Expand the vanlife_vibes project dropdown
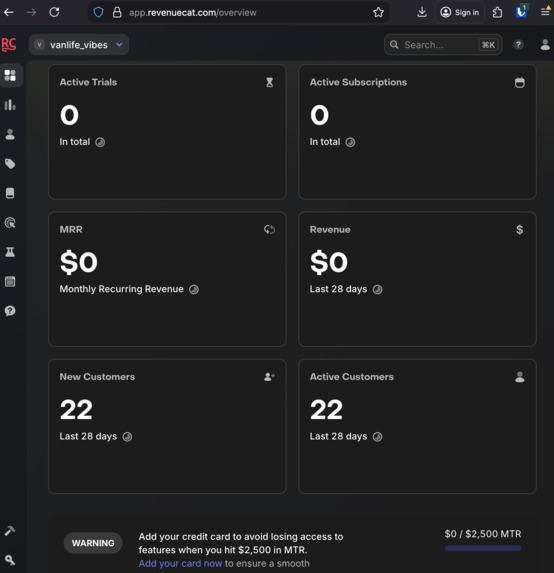 [x=79, y=45]
